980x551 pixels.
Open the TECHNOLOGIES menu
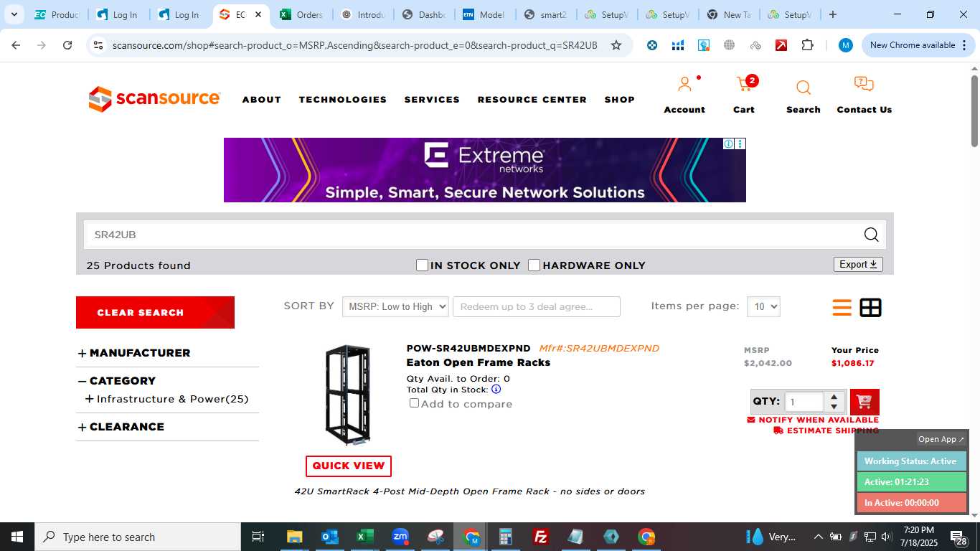pos(343,100)
